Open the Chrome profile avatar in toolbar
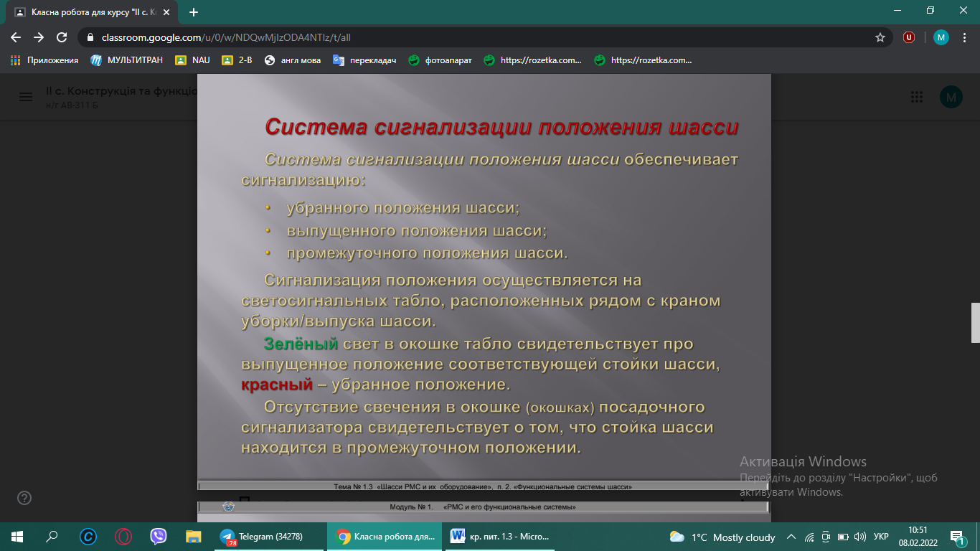 [941, 37]
